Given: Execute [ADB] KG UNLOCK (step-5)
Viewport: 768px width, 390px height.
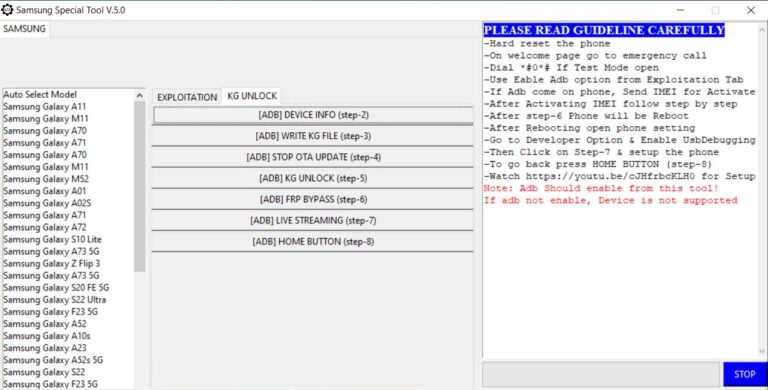Looking at the screenshot, I should pyautogui.click(x=313, y=178).
